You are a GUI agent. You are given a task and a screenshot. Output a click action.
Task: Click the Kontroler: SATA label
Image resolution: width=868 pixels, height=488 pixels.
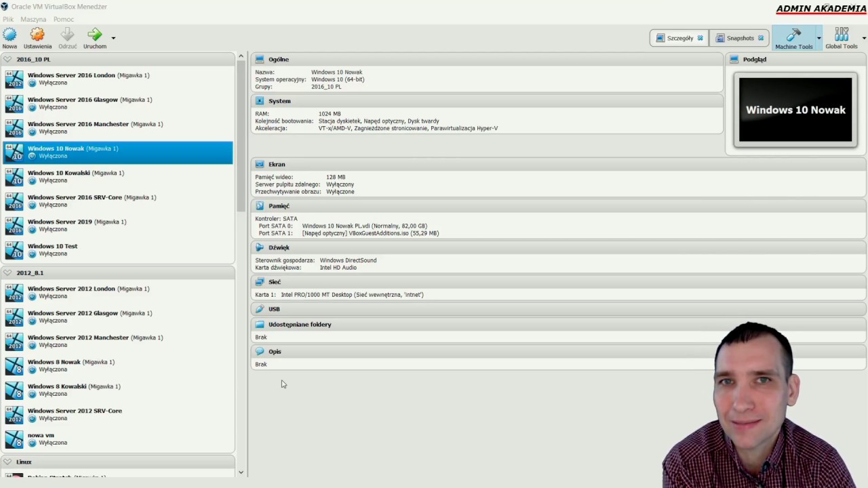coord(276,219)
